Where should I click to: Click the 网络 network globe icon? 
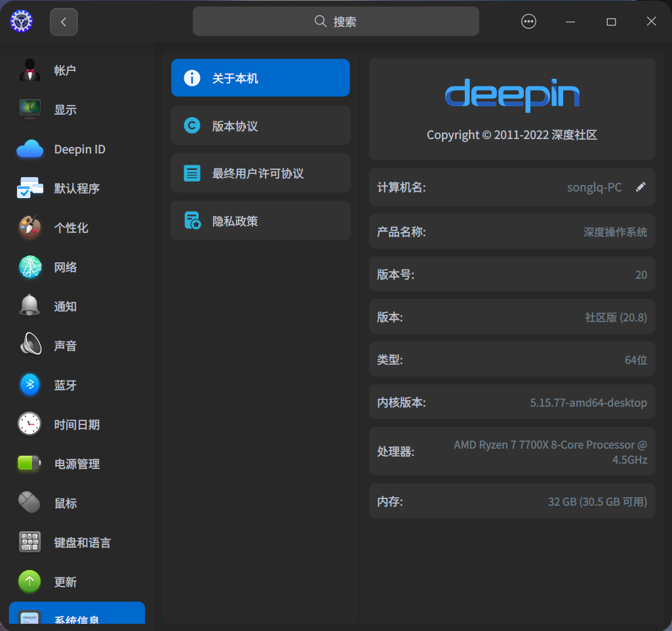(x=30, y=267)
